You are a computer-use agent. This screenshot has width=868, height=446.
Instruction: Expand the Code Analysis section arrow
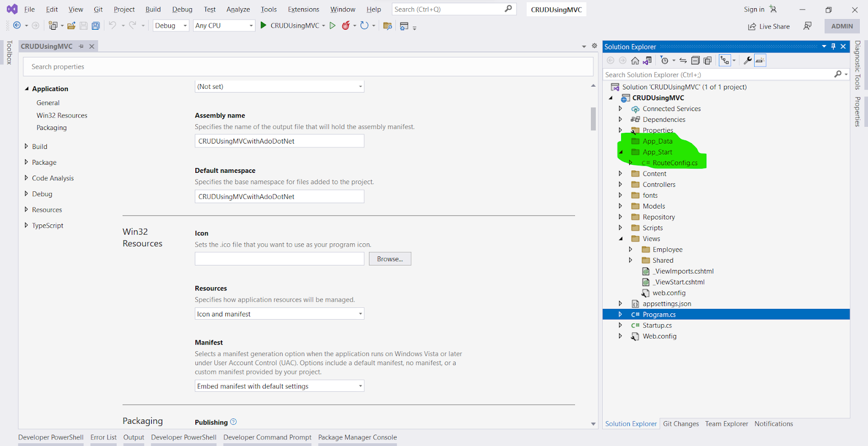click(x=26, y=178)
